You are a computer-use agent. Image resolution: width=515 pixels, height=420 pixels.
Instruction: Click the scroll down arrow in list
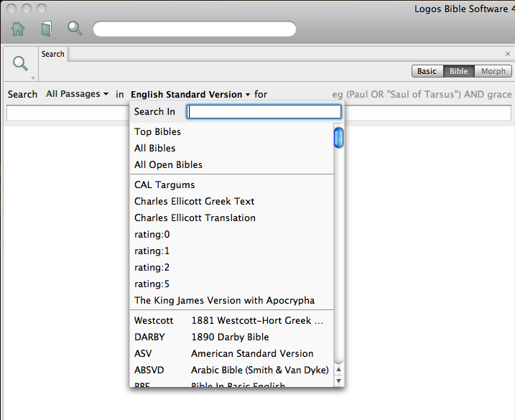(338, 381)
